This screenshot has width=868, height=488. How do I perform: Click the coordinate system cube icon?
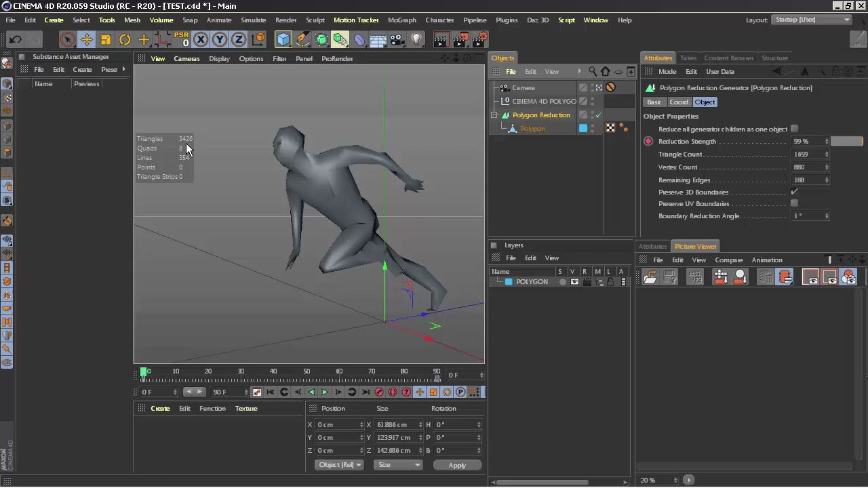point(258,39)
